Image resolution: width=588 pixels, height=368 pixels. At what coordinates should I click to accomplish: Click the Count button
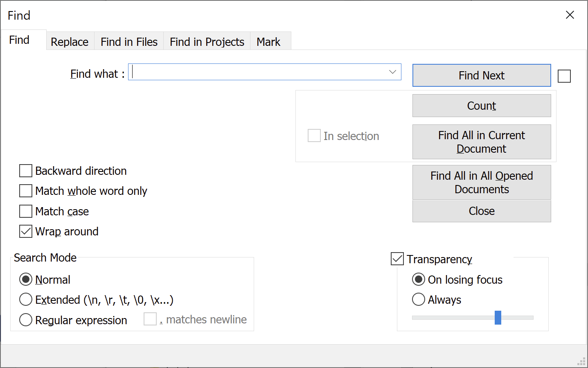point(481,105)
